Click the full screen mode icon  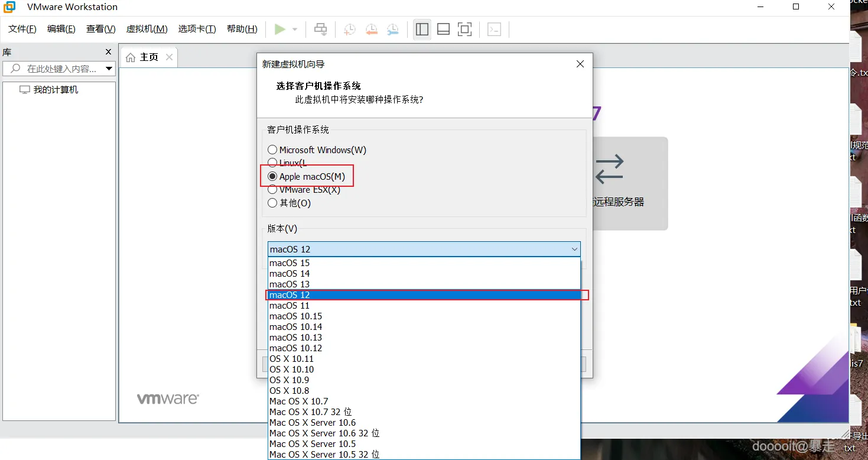click(x=465, y=29)
